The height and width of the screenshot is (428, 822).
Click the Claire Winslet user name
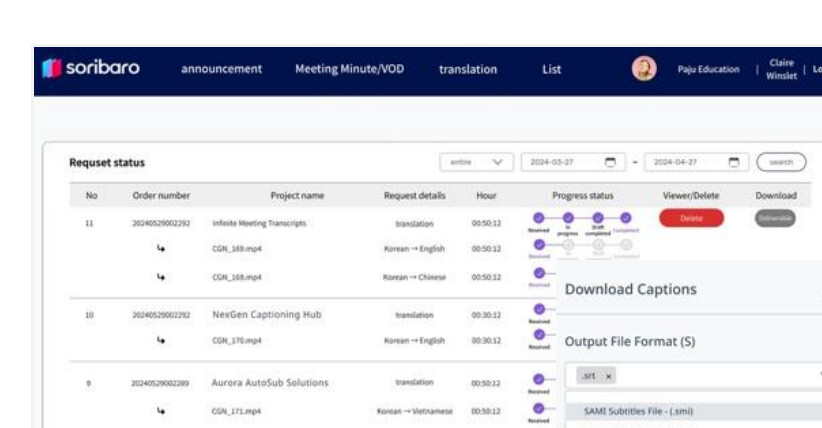coord(782,69)
